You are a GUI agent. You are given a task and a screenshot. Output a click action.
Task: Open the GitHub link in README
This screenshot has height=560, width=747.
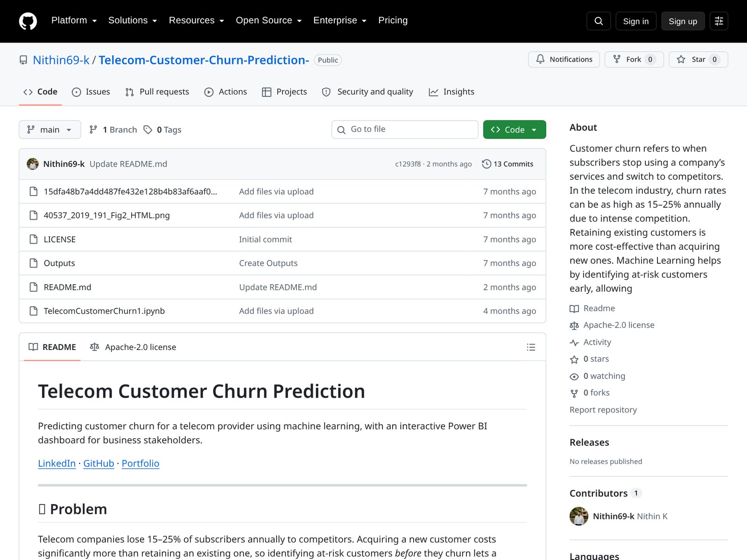tap(99, 463)
